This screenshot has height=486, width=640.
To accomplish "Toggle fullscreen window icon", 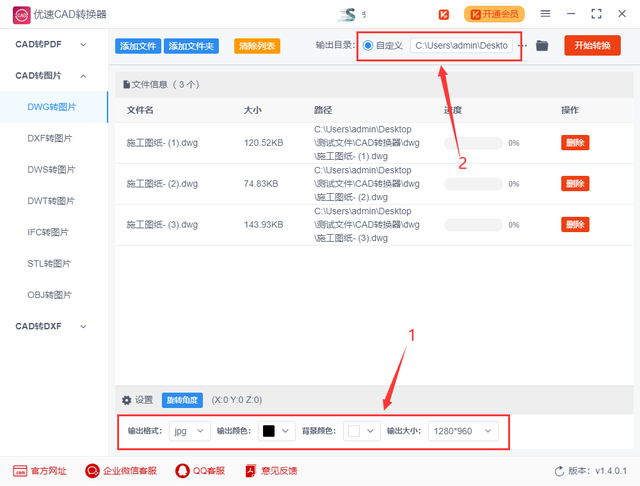I will click(596, 14).
